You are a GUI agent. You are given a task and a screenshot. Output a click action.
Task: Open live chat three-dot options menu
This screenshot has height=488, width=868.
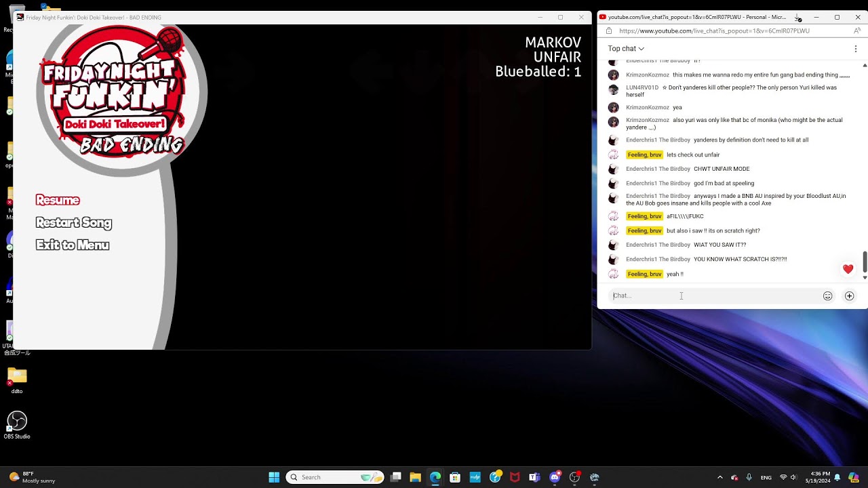pos(856,49)
